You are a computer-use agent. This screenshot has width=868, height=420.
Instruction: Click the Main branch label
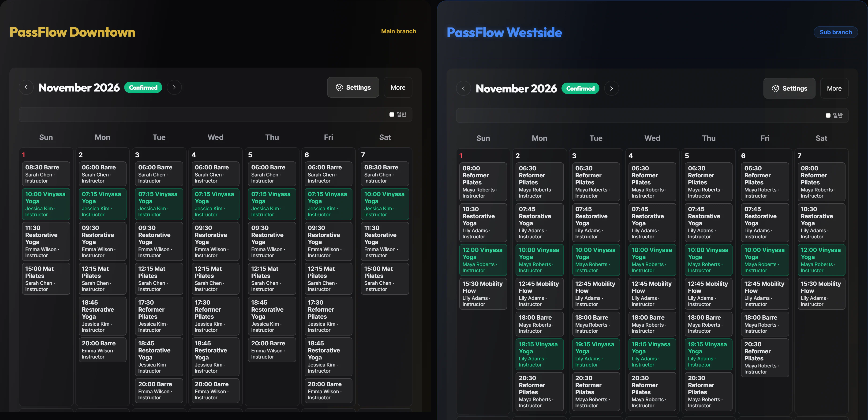tap(398, 31)
